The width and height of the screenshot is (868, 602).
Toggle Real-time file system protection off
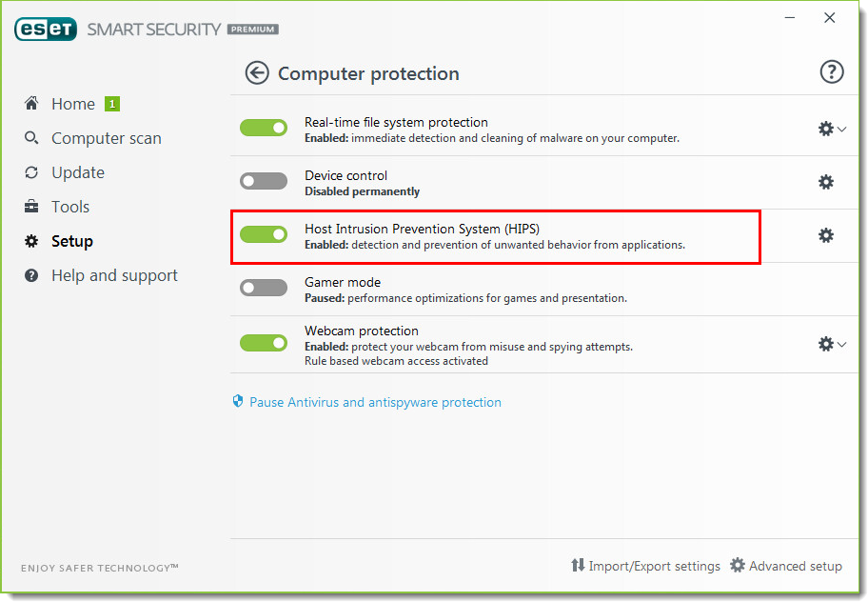click(x=264, y=128)
